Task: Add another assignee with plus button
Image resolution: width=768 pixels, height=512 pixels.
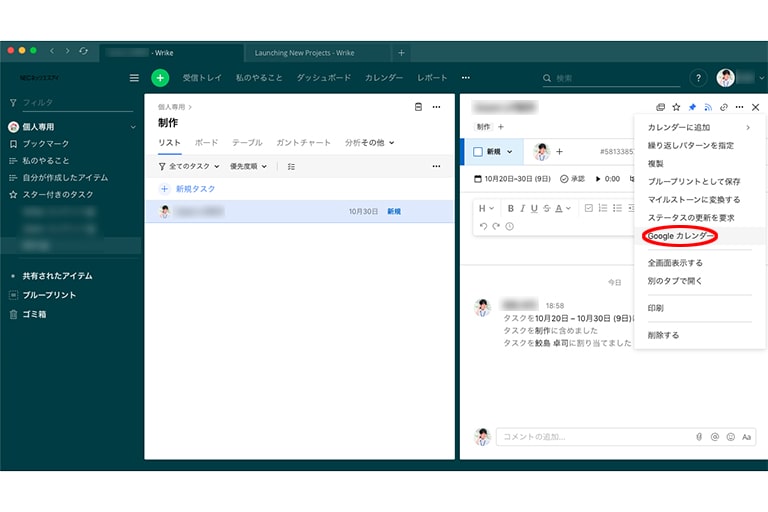Action: tap(559, 152)
